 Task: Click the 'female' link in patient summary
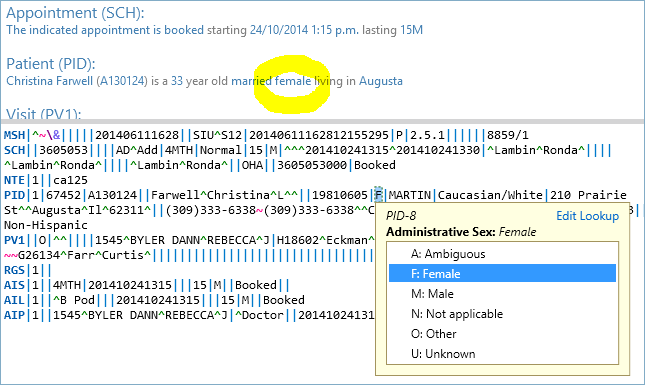tap(293, 81)
